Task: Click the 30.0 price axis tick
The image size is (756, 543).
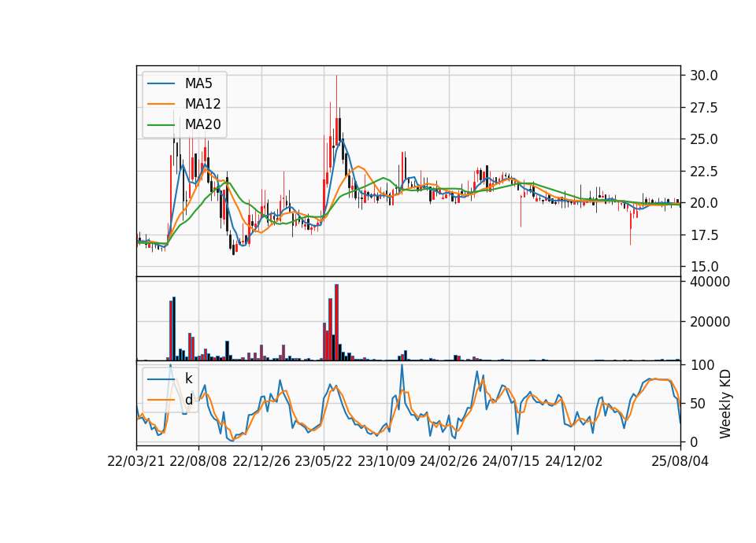Action: [x=703, y=76]
